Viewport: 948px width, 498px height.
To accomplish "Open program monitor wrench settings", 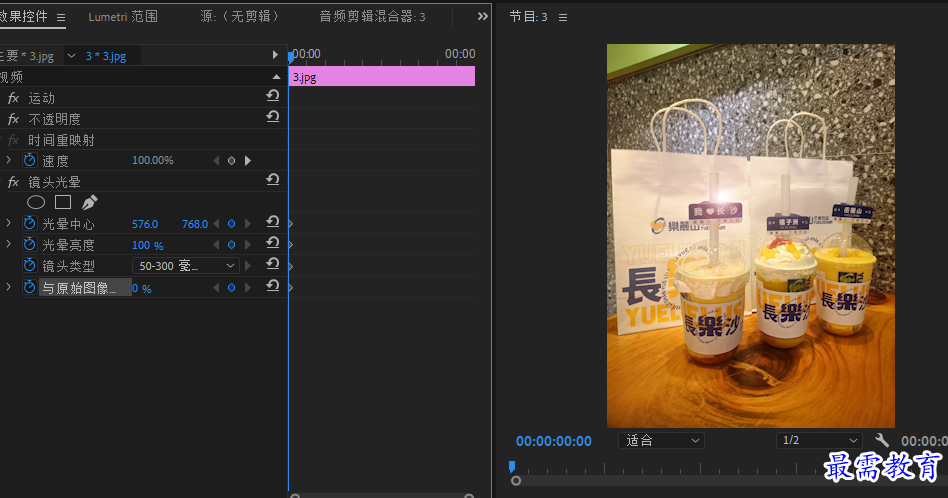I will (882, 440).
